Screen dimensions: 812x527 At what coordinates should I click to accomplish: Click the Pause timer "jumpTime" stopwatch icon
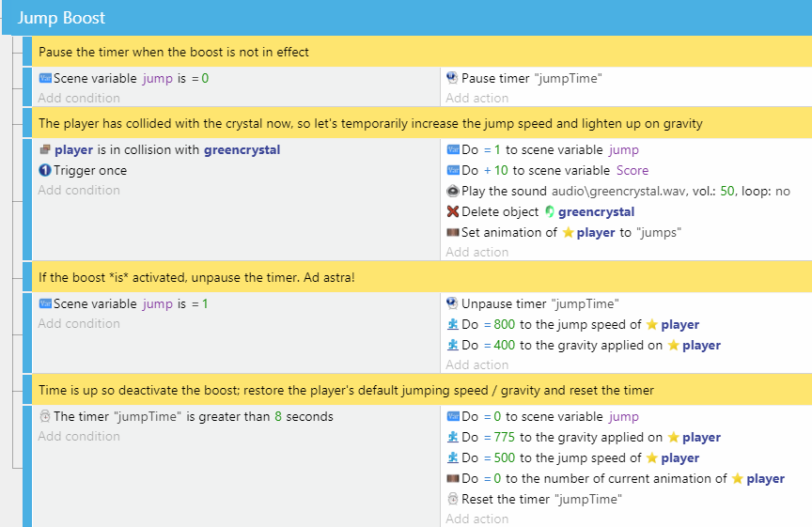coord(452,78)
